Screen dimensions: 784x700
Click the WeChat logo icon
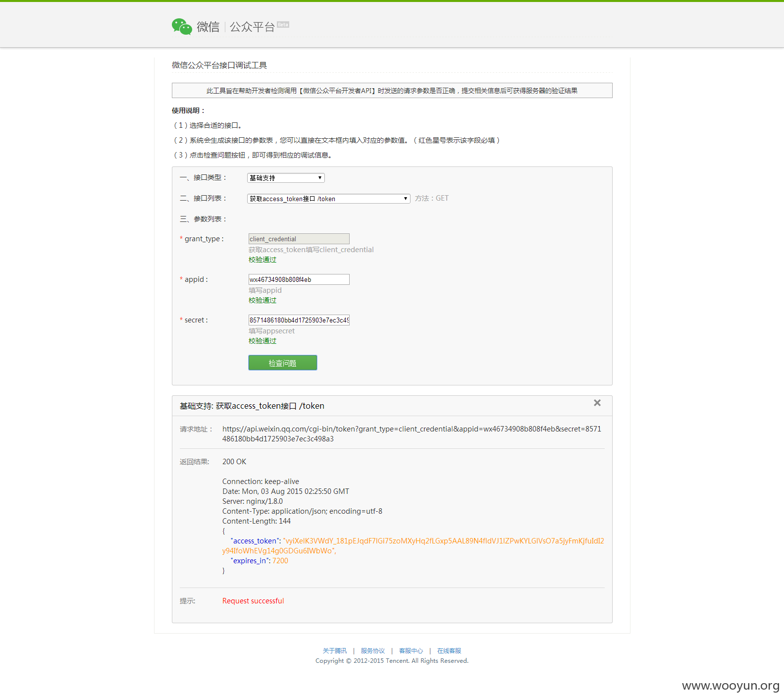182,26
